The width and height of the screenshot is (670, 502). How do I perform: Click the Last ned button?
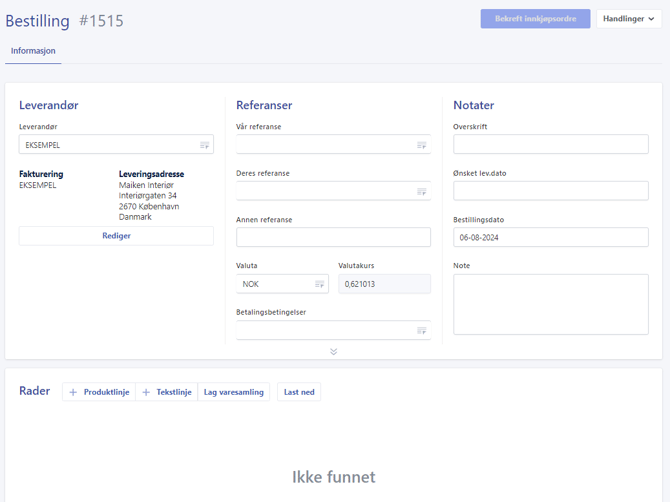299,392
